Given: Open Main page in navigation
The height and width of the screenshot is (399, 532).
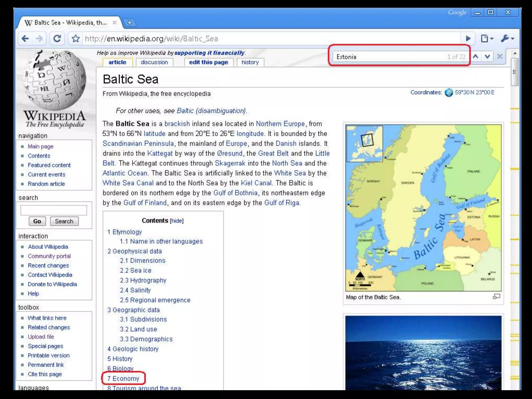Looking at the screenshot, I should (x=41, y=147).
